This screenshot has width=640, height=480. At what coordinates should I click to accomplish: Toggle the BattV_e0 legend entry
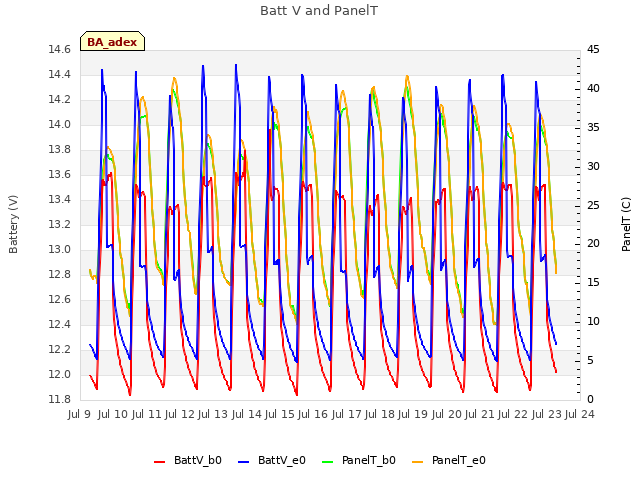coord(272,460)
